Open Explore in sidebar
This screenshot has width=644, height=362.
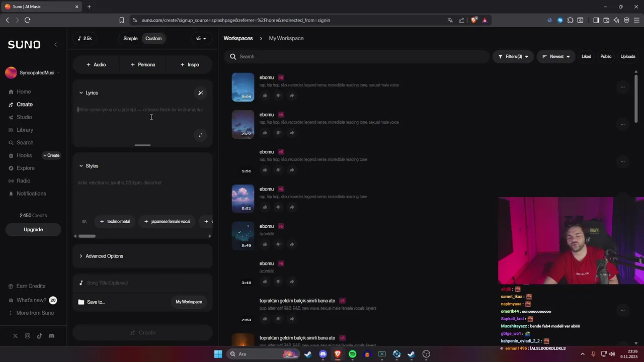(x=22, y=168)
